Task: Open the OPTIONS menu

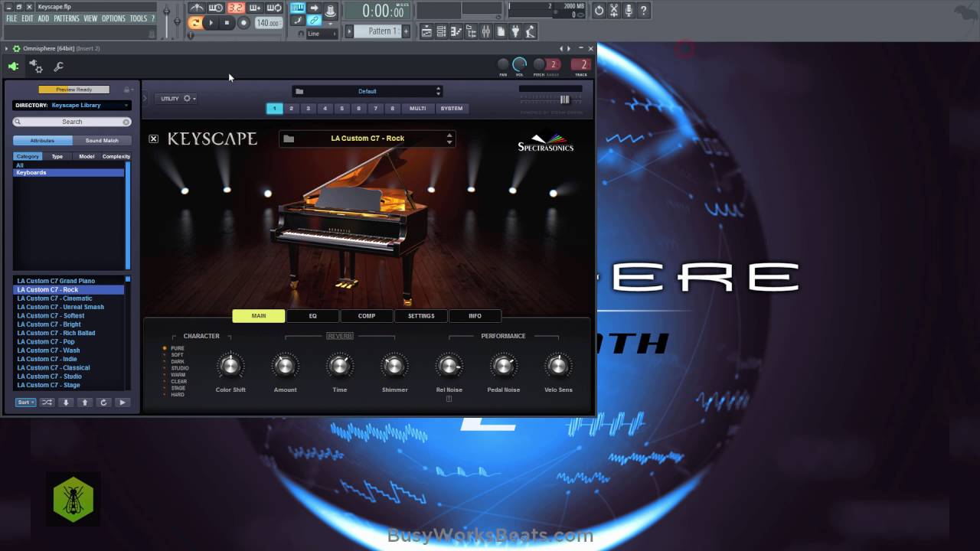Action: [x=113, y=18]
